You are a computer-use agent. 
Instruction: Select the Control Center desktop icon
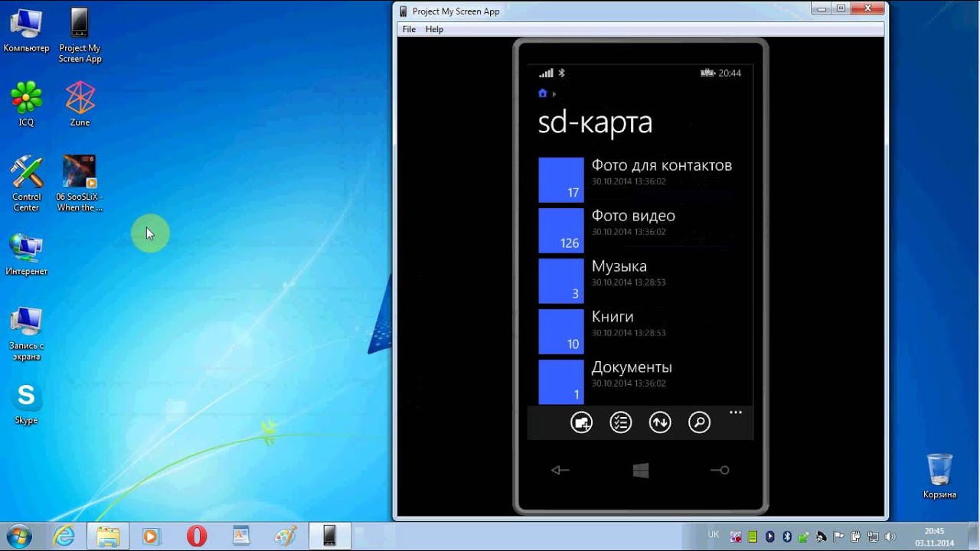coord(26,184)
